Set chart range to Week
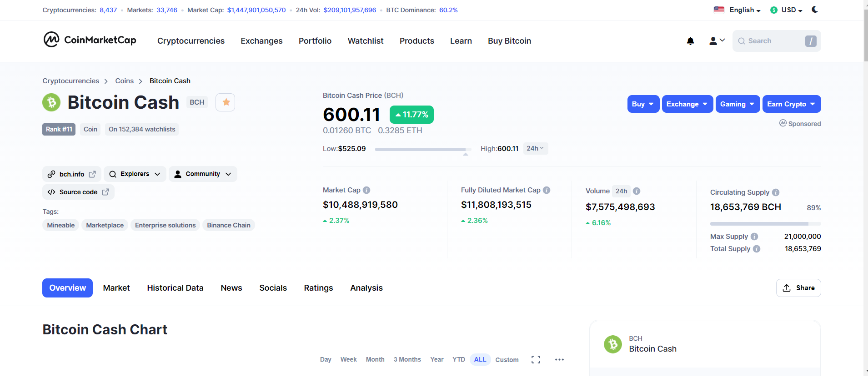 pos(348,360)
